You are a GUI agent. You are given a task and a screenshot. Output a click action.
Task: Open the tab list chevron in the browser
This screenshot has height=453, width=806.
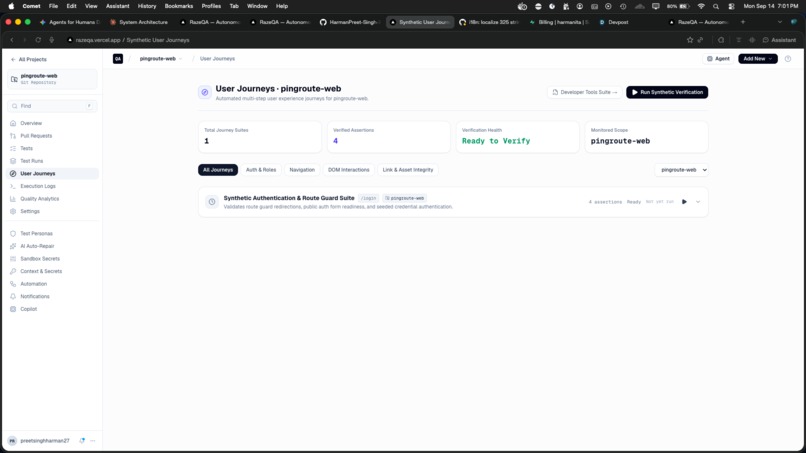(x=780, y=22)
